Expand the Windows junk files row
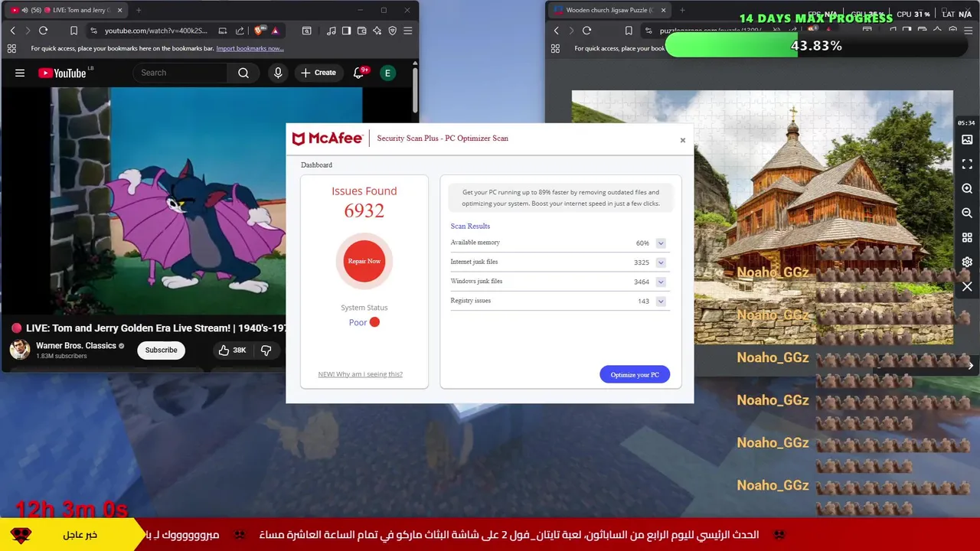Screen dimensions: 980x551 661,282
